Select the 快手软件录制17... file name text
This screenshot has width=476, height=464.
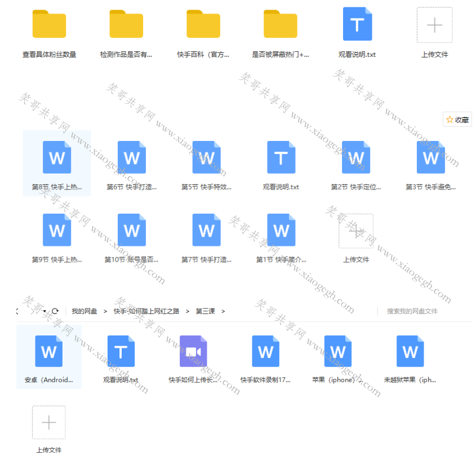point(266,380)
